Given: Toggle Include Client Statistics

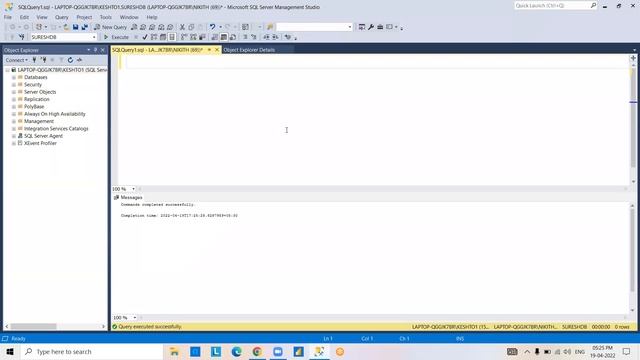Looking at the screenshot, I should (202, 37).
